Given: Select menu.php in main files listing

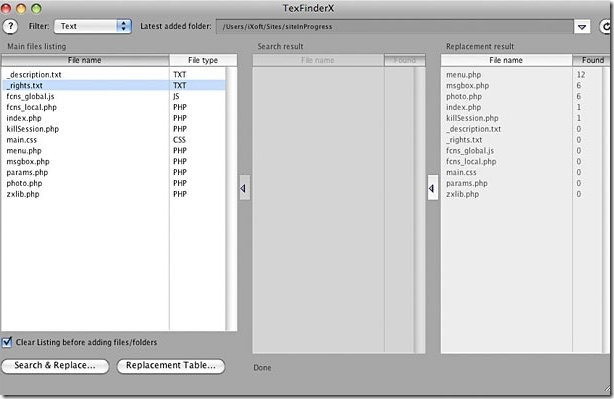Looking at the screenshot, I should (114, 151).
